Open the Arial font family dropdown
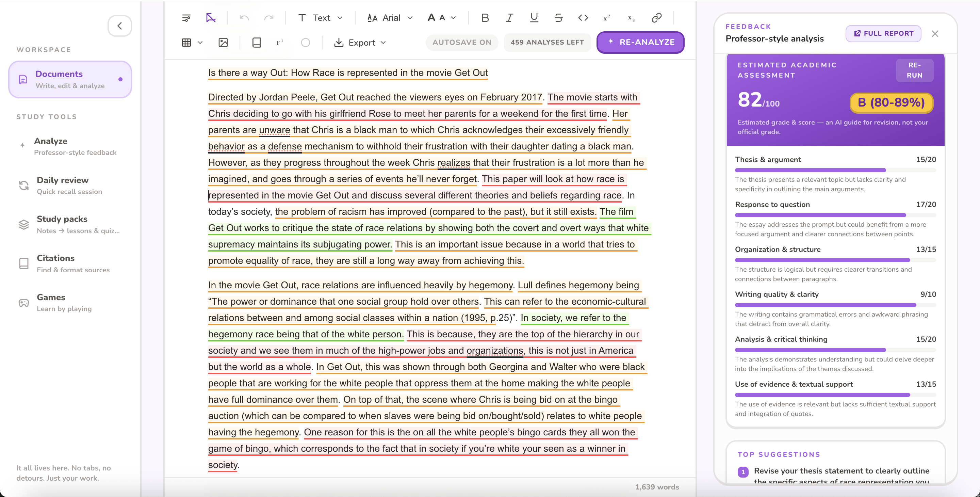 click(x=390, y=18)
